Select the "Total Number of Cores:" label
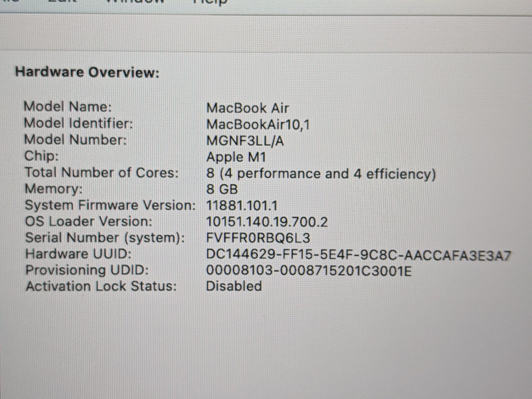532x399 pixels. point(102,173)
